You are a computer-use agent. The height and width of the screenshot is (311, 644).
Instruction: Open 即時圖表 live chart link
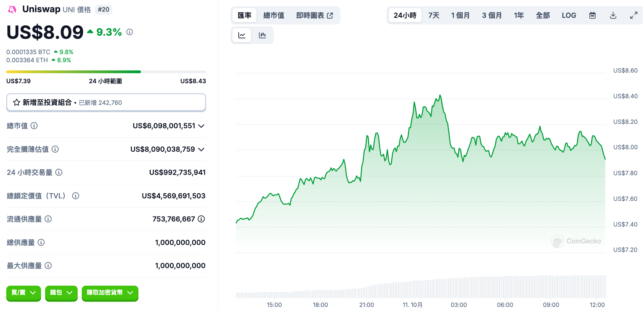pos(314,15)
